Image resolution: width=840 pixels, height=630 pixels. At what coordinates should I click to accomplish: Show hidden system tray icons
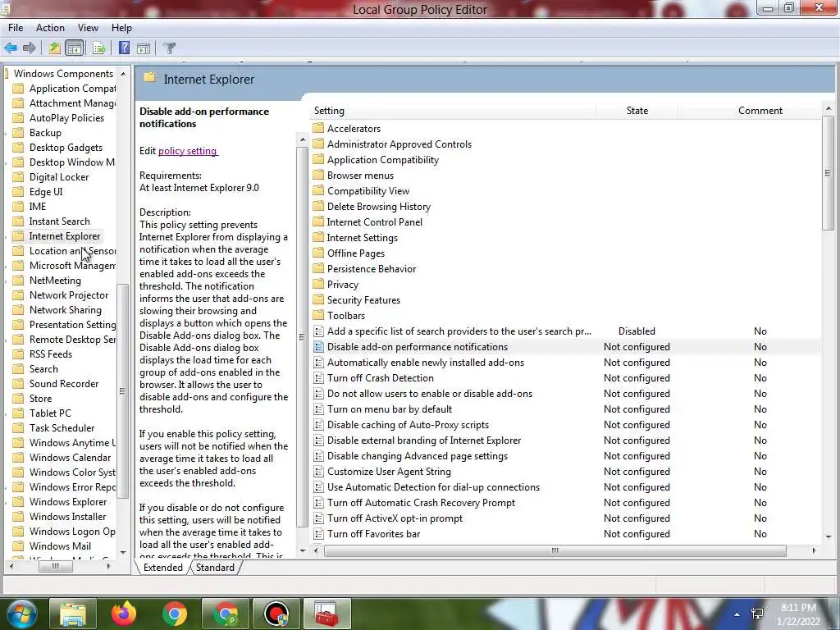coord(737,615)
